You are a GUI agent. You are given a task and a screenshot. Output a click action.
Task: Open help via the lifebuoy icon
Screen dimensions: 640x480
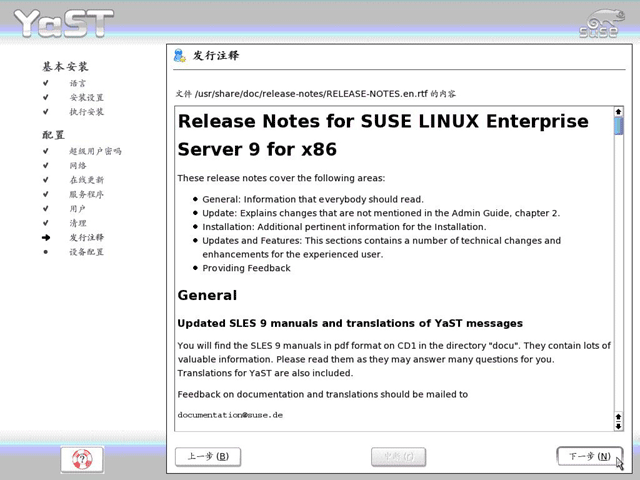pos(82,460)
